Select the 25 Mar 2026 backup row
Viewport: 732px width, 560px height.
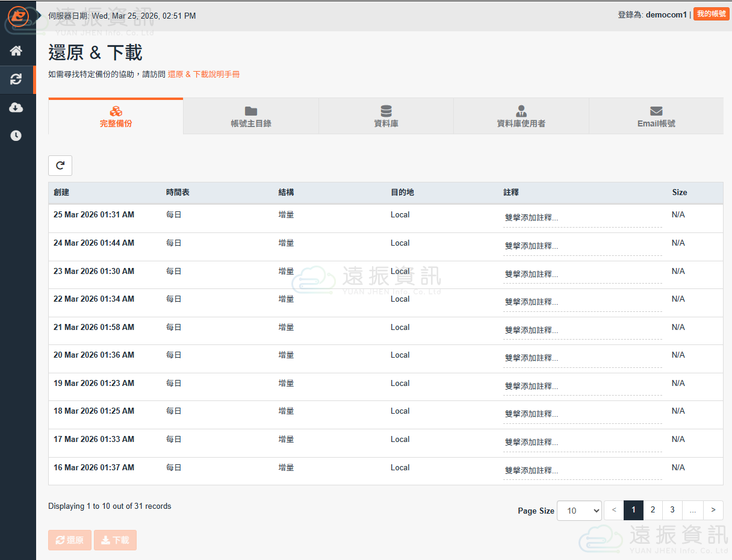click(94, 215)
